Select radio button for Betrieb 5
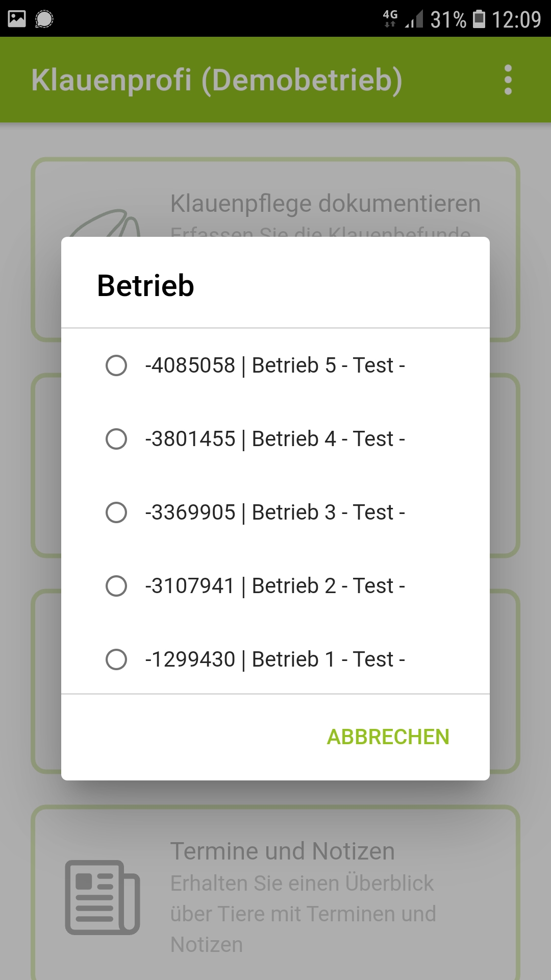 pyautogui.click(x=116, y=365)
